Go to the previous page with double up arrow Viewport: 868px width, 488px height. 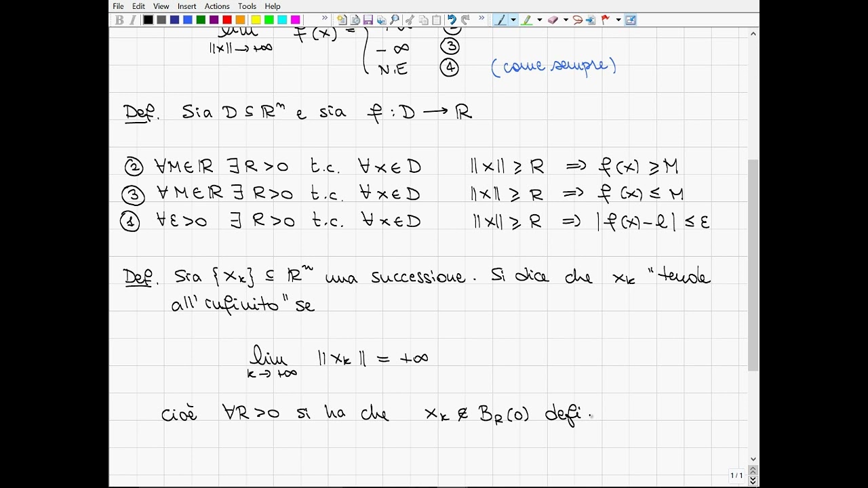pos(753,470)
